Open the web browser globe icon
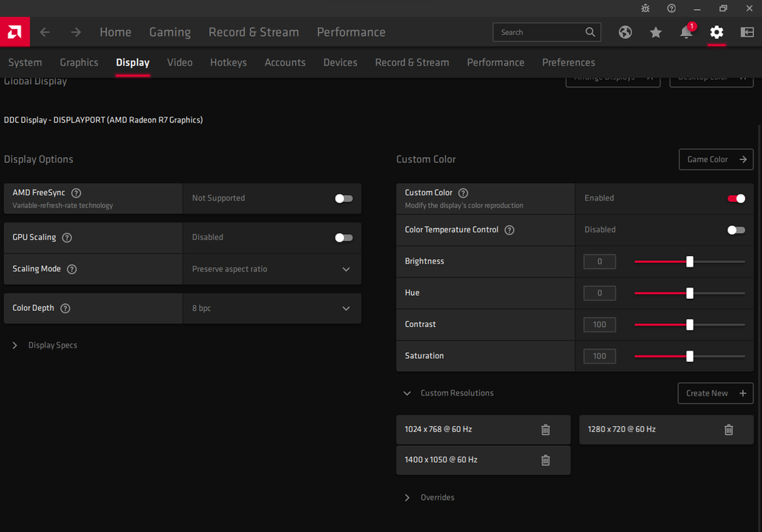 click(x=625, y=32)
